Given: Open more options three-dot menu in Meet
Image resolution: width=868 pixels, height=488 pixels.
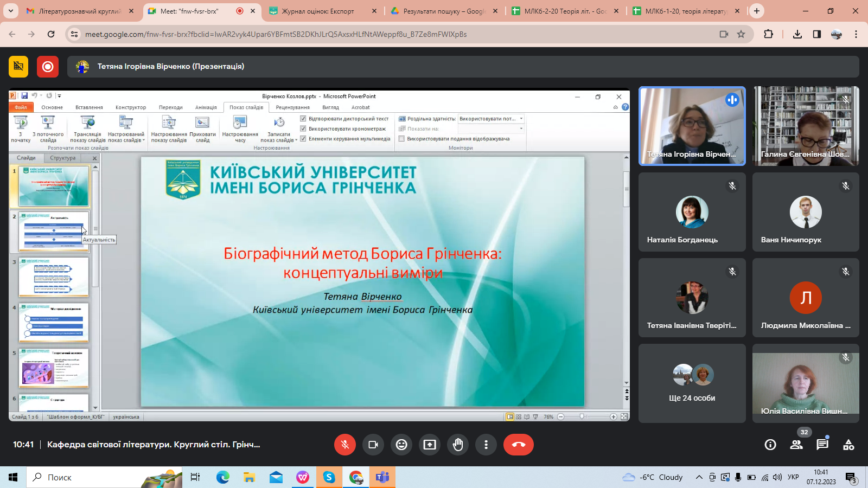Looking at the screenshot, I should tap(486, 445).
